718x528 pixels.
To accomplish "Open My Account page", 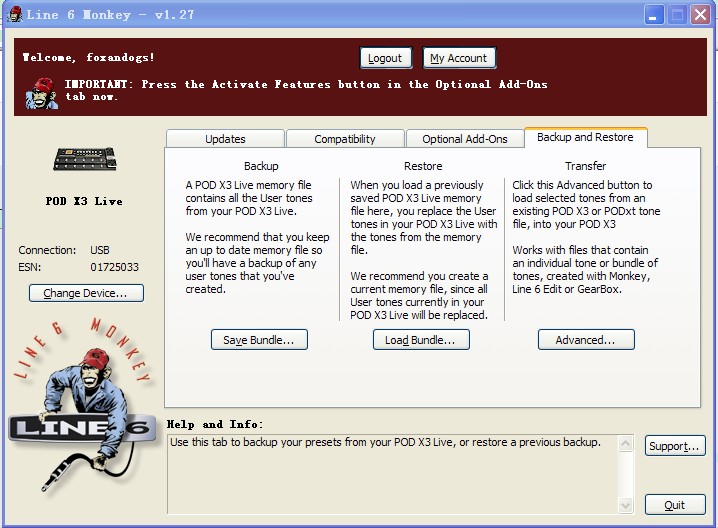I will [x=459, y=58].
